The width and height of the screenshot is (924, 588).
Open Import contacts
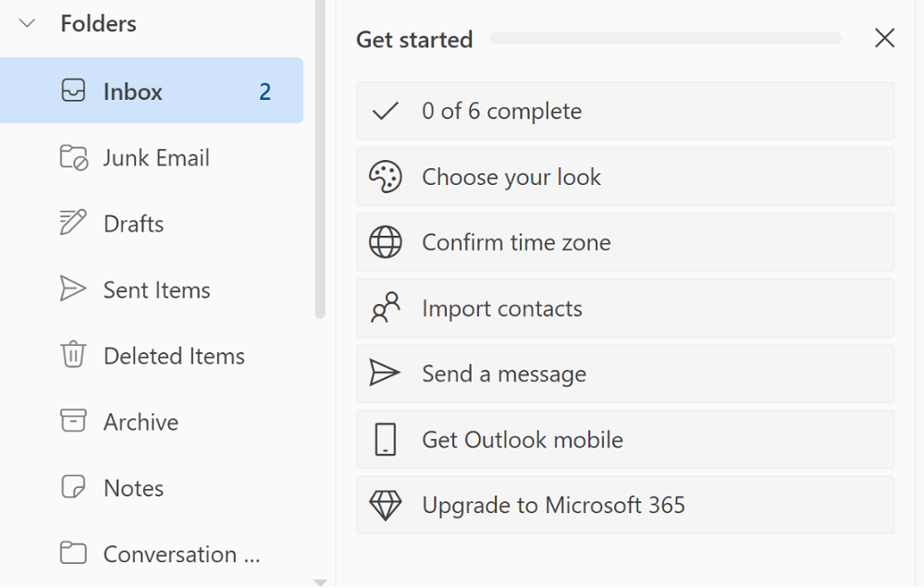[625, 308]
